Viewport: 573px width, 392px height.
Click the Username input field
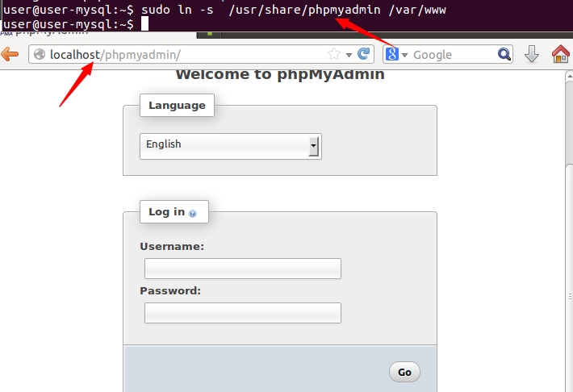(243, 269)
